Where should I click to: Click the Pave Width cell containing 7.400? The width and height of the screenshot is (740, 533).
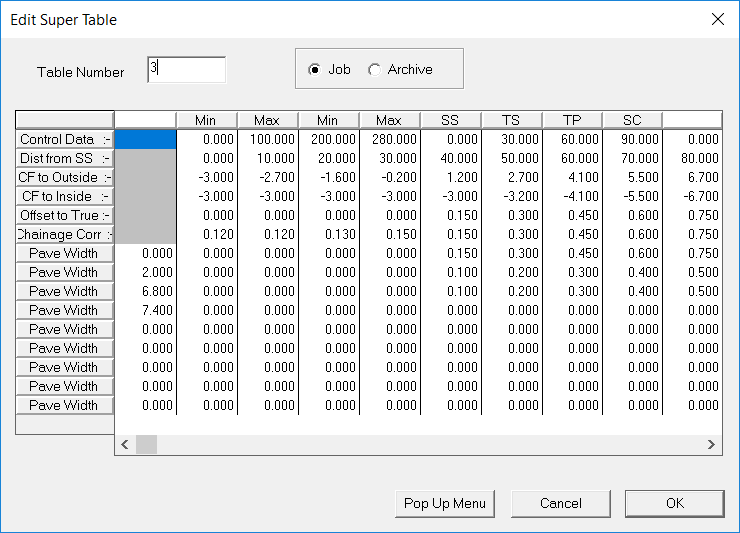(x=146, y=311)
